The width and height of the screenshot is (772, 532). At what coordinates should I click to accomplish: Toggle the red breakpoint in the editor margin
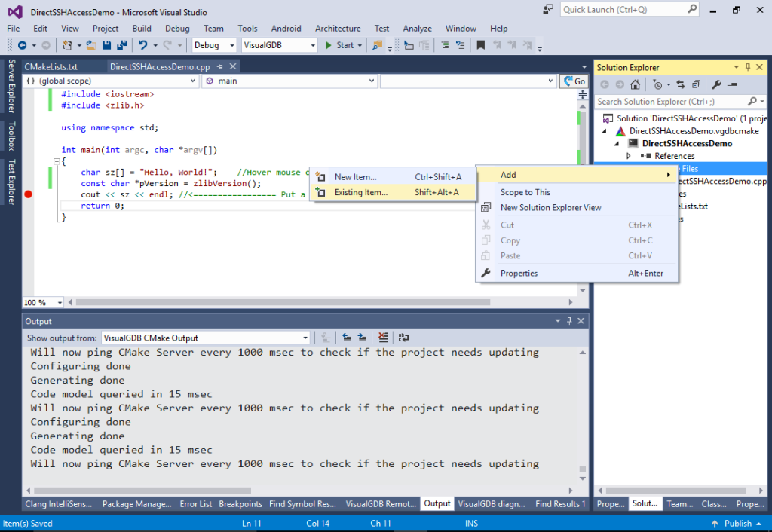pyautogui.click(x=28, y=194)
